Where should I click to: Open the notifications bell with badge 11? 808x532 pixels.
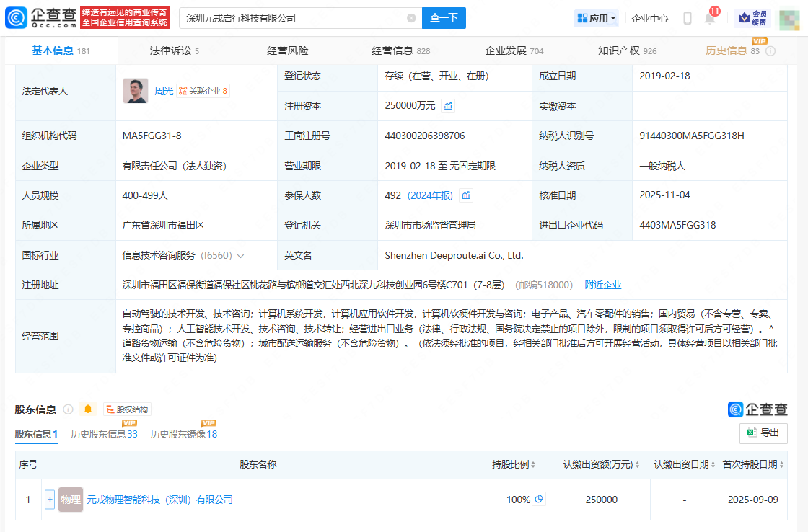coord(710,19)
